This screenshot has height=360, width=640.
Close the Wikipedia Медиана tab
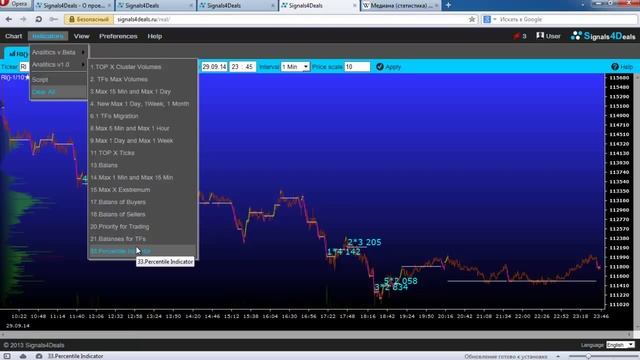(x=437, y=6)
